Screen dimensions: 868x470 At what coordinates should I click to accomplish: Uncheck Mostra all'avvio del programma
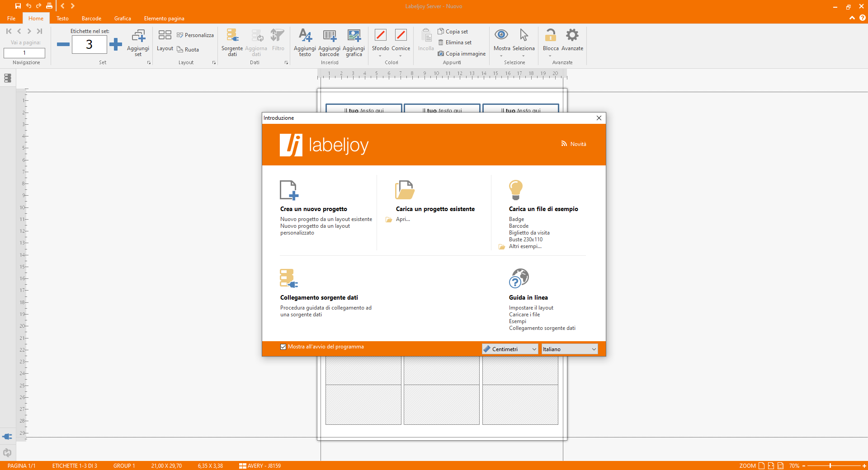tap(283, 347)
